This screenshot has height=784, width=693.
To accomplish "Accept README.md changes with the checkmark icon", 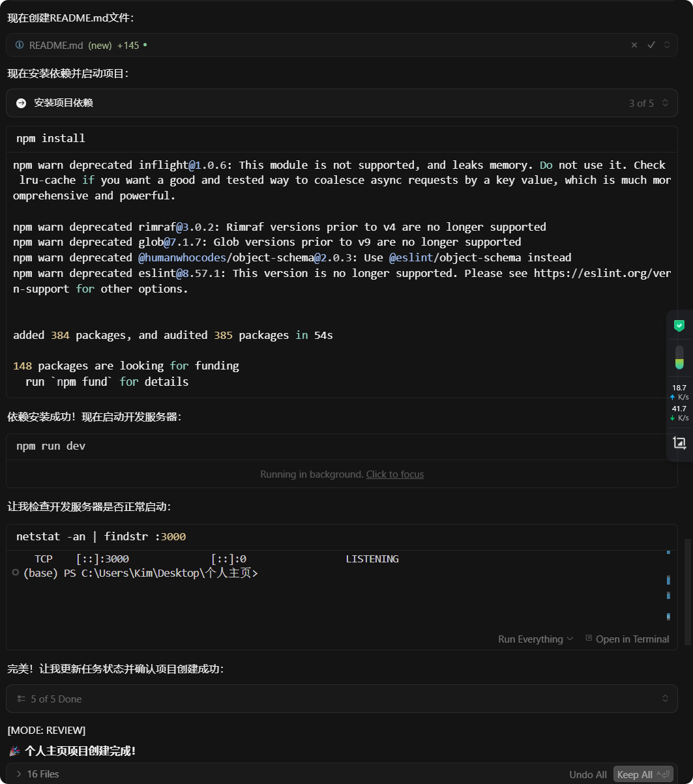I will (651, 45).
